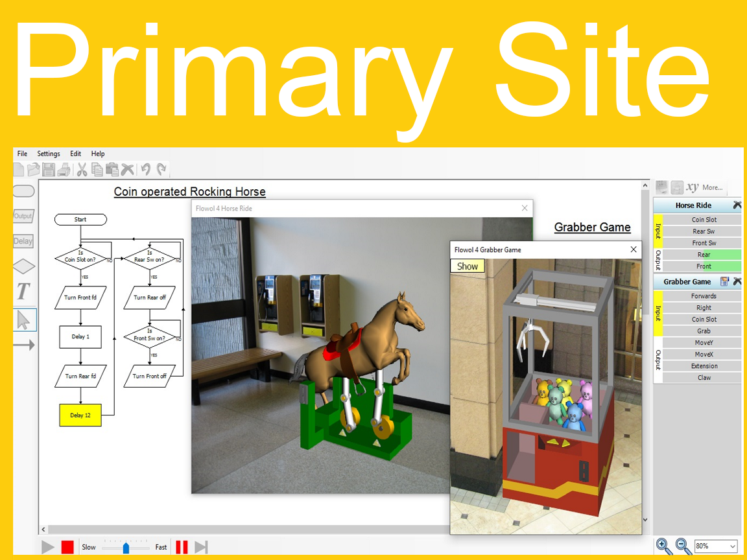The image size is (747, 560).
Task: Select the Decision diamond symbol tool
Action: (24, 266)
